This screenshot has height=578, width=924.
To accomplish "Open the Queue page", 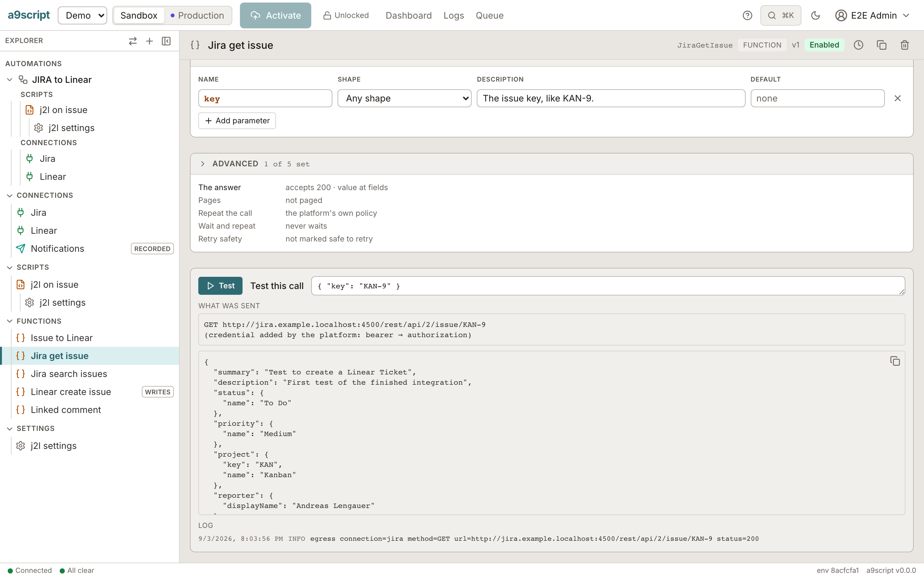I will pos(490,15).
